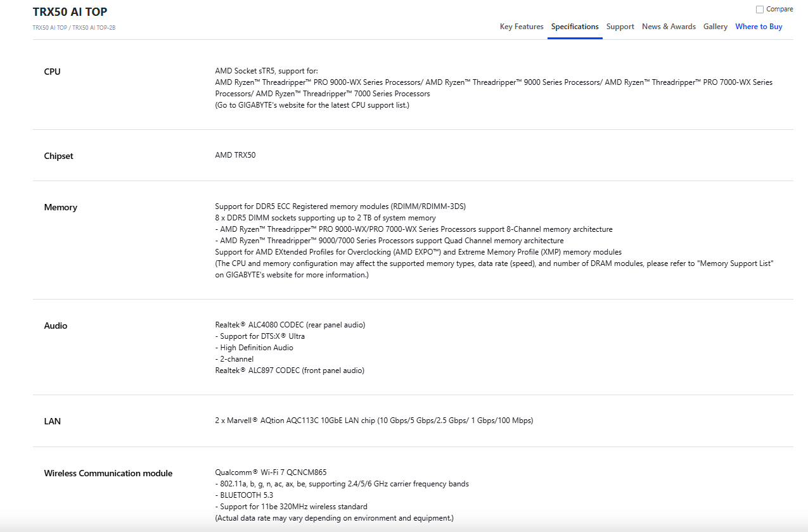
Task: Open the Key Features tab
Action: (522, 27)
